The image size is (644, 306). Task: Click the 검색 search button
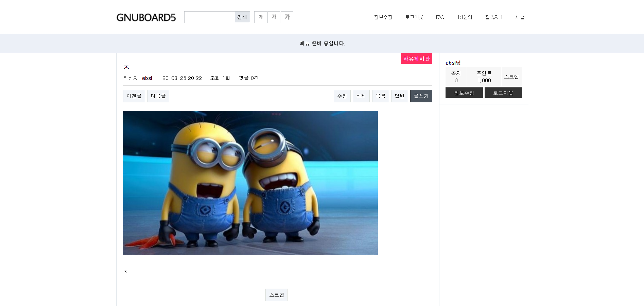[x=242, y=17]
